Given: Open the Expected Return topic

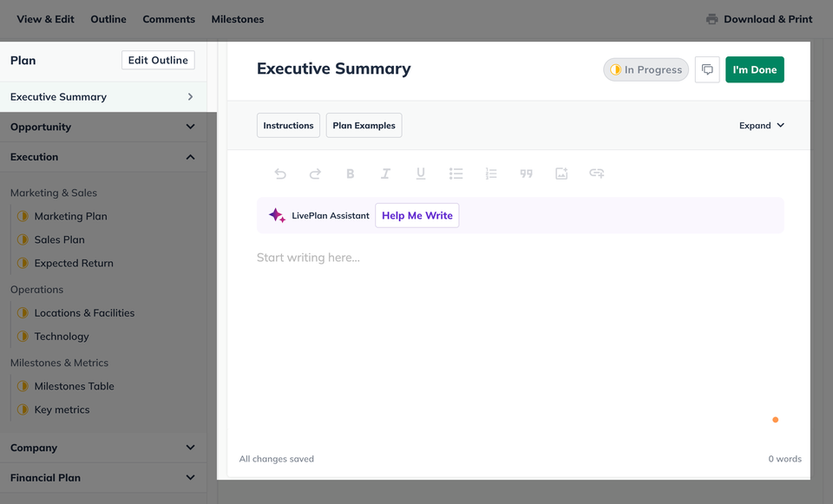Looking at the screenshot, I should pyautogui.click(x=74, y=263).
